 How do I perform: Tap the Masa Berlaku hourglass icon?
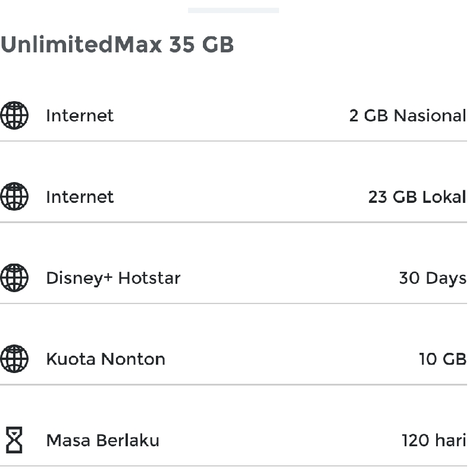tap(14, 440)
